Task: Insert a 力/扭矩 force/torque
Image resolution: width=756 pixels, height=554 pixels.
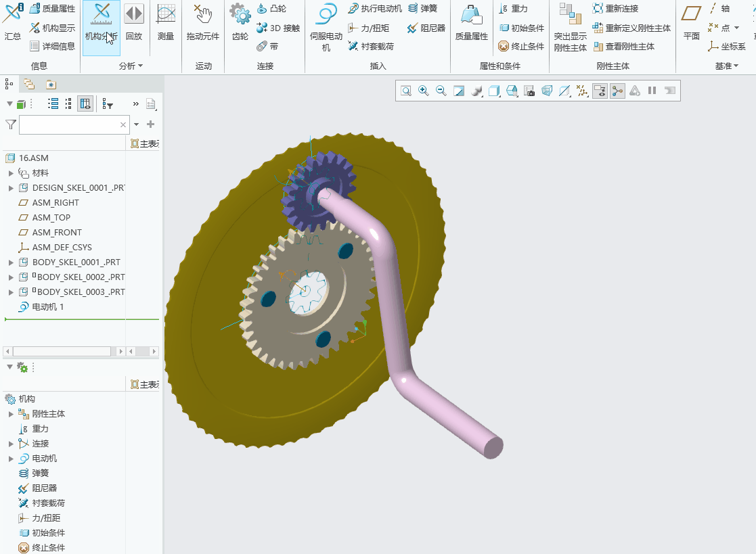Action: tap(368, 28)
